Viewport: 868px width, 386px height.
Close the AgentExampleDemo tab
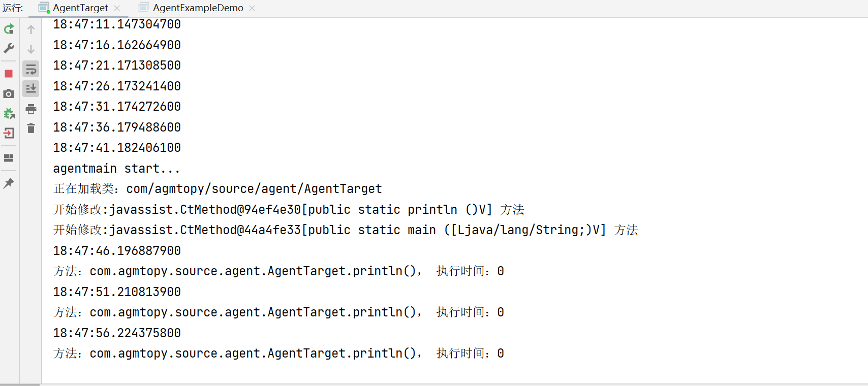(252, 8)
